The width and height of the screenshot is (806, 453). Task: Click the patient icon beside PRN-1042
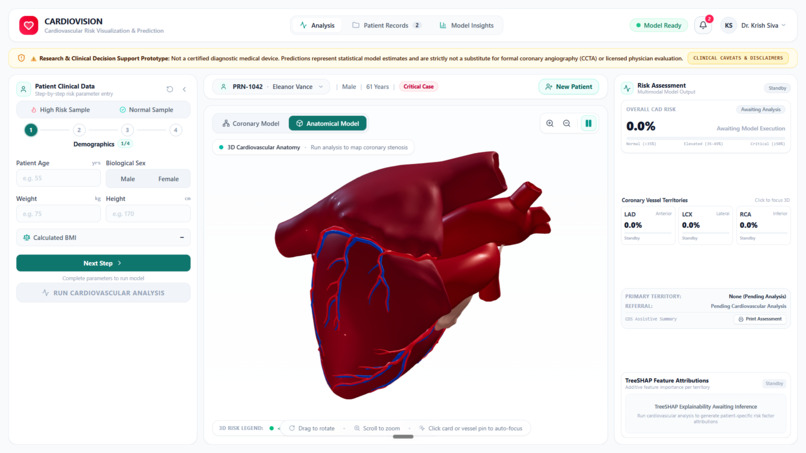pos(223,87)
